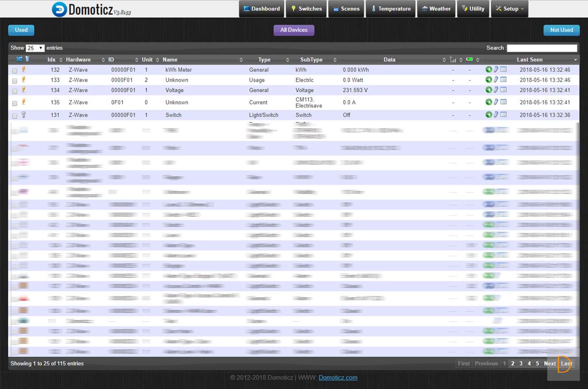Click green arrow icon for Idx 135 row
The height and width of the screenshot is (389, 588).
(x=488, y=102)
